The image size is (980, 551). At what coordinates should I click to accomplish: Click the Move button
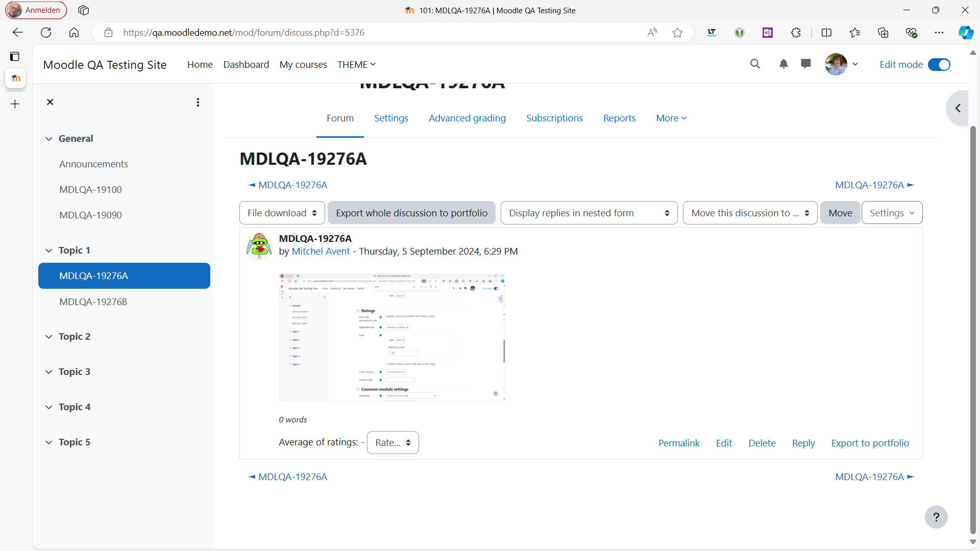[840, 213]
